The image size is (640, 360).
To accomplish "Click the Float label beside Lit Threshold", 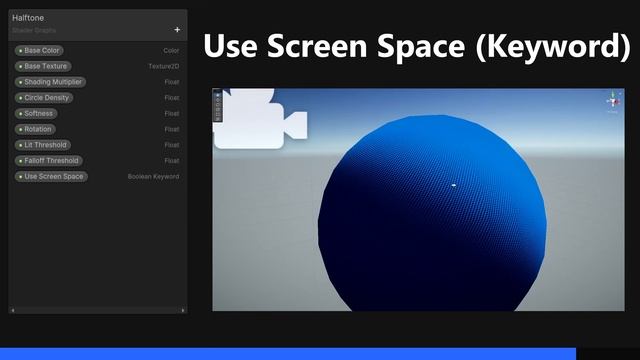I will click(x=172, y=145).
